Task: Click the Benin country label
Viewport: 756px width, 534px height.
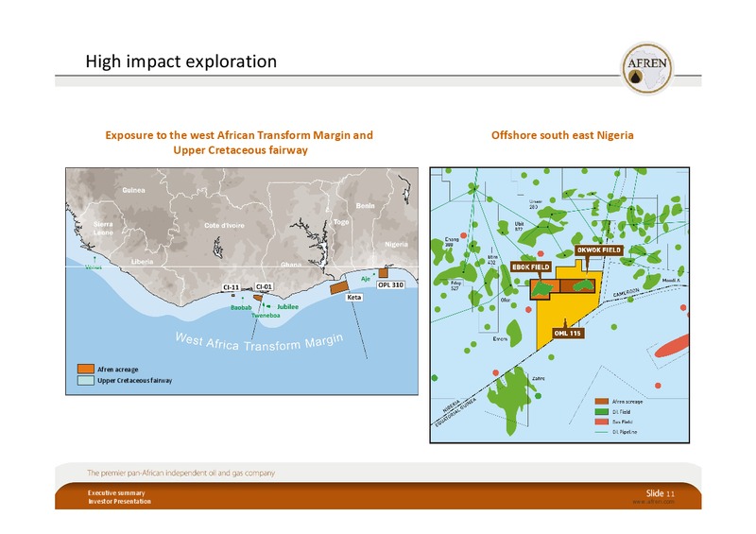Action: (x=365, y=205)
